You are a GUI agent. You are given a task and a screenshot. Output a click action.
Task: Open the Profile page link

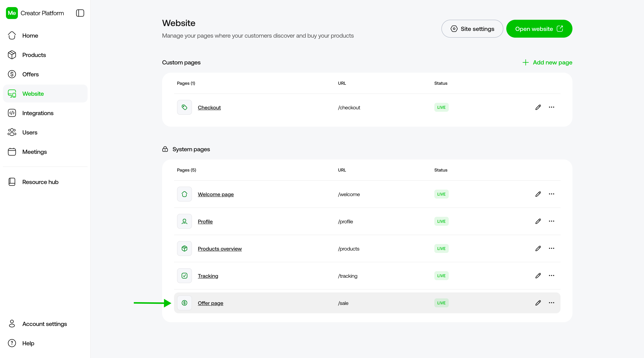205,221
